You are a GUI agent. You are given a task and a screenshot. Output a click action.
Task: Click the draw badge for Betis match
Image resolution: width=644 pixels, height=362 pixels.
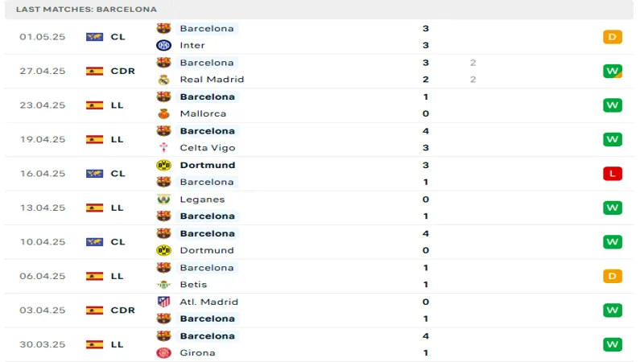click(613, 276)
